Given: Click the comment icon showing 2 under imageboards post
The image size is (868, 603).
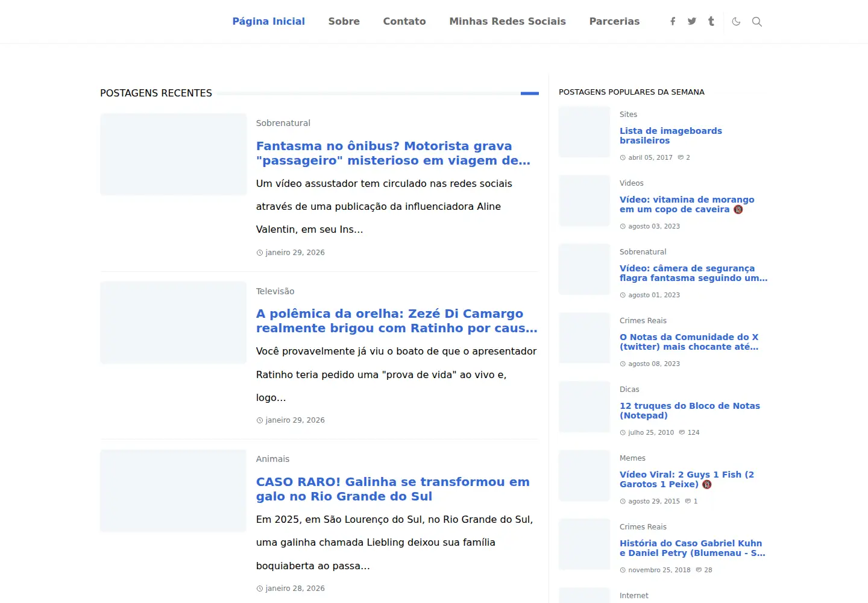Looking at the screenshot, I should [x=681, y=157].
